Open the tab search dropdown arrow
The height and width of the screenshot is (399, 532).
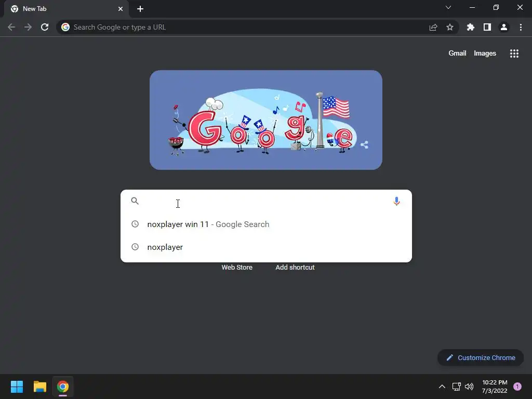click(x=448, y=7)
